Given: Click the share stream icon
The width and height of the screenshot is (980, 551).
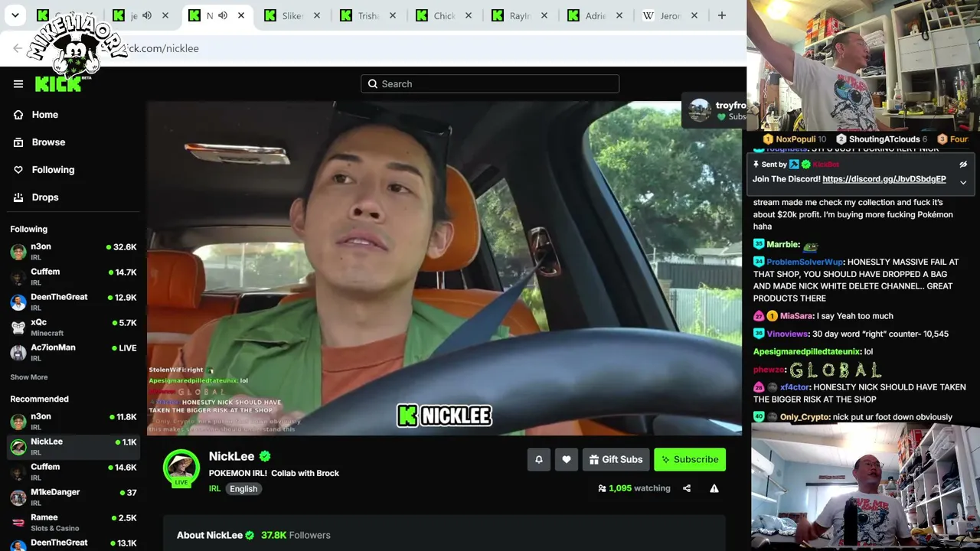Looking at the screenshot, I should [687, 488].
